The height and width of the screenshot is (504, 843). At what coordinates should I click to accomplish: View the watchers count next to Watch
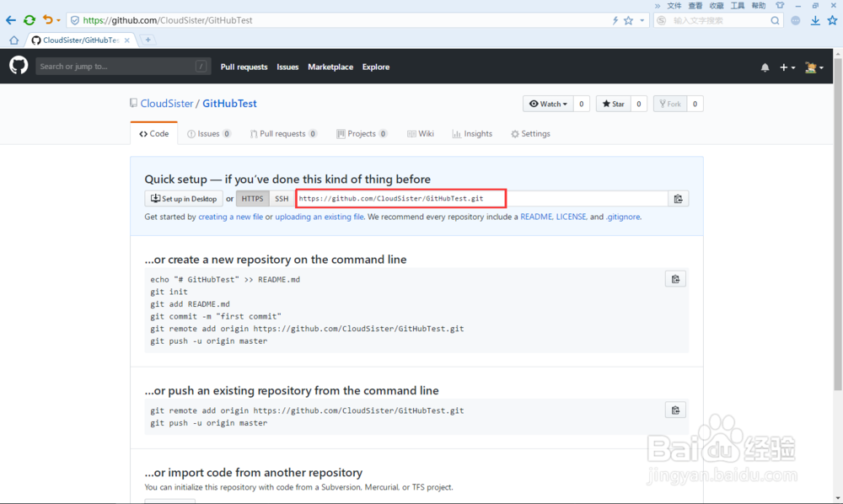pyautogui.click(x=581, y=104)
